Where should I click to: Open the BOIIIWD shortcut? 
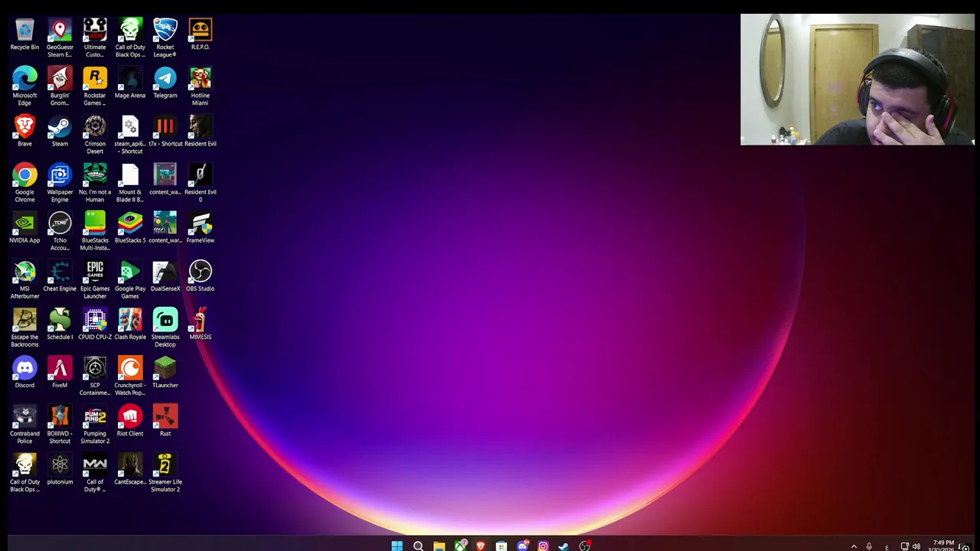[60, 424]
